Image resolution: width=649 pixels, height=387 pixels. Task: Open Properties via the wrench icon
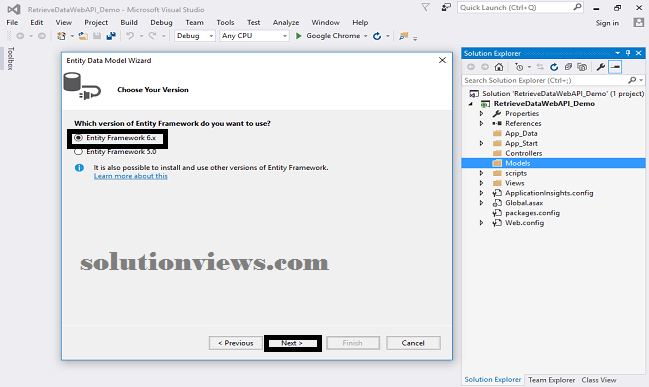601,67
